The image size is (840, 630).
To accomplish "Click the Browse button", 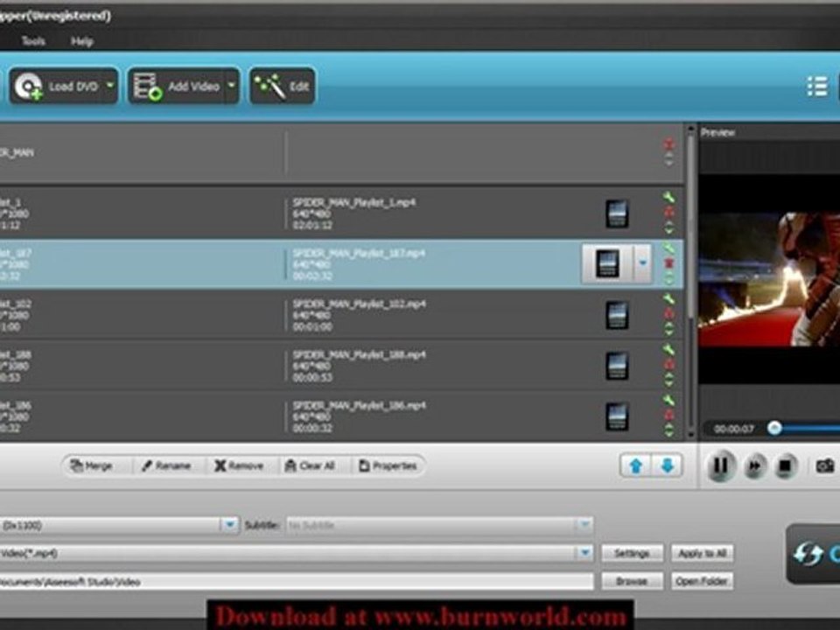I will [632, 581].
